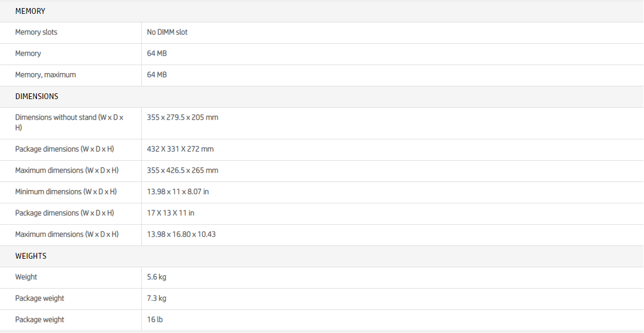The width and height of the screenshot is (644, 333).
Task: Click the "7.3 kg" package weight value
Action: tap(156, 298)
